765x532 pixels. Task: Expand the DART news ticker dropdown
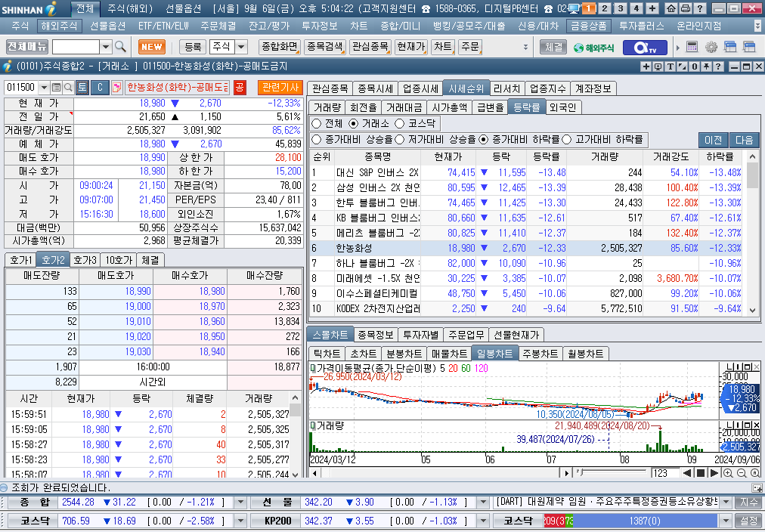pos(726,502)
